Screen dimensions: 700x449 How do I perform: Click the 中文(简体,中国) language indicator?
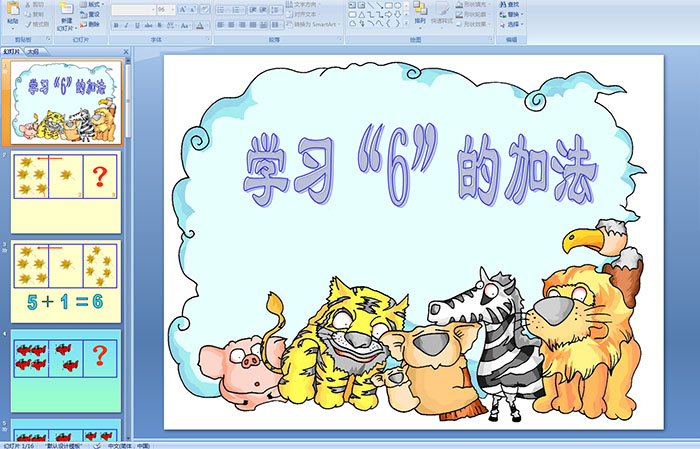129,445
